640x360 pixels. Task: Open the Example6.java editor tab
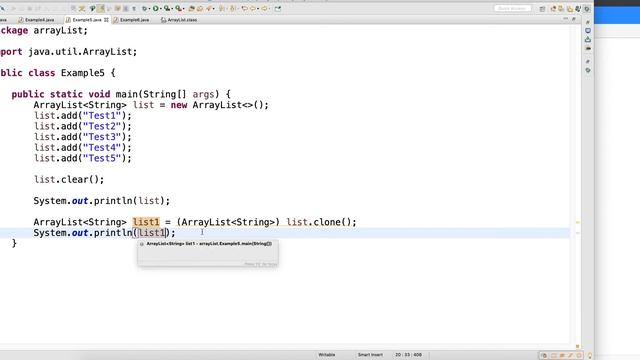pyautogui.click(x=131, y=20)
